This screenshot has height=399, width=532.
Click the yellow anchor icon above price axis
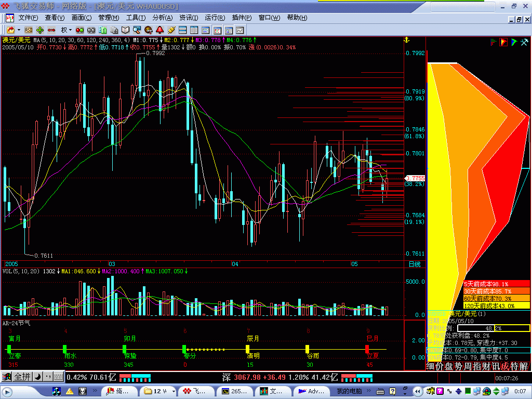click(x=406, y=41)
